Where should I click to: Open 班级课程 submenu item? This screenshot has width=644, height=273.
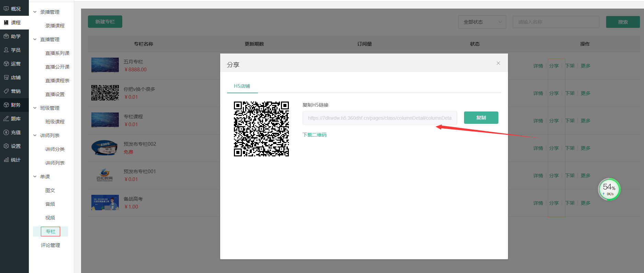[55, 122]
